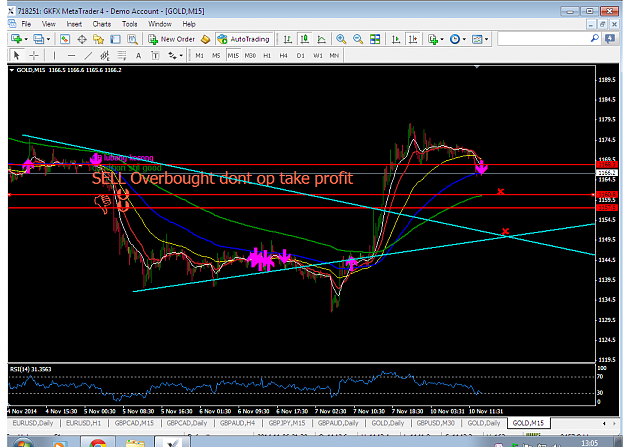The width and height of the screenshot is (625, 447).
Task: Open the Insert menu
Action: pyautogui.click(x=74, y=24)
